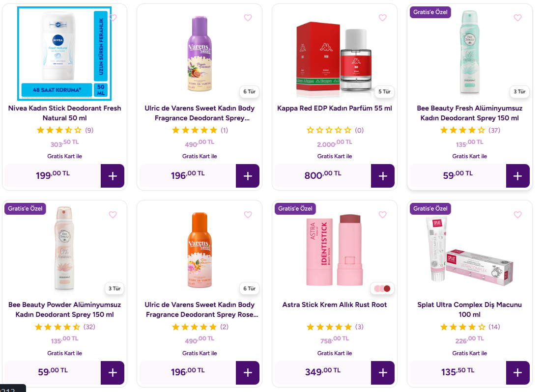This screenshot has height=392, width=543.
Task: Click the Gratis'e Özel badge on Splat toothpaste
Action: click(430, 209)
